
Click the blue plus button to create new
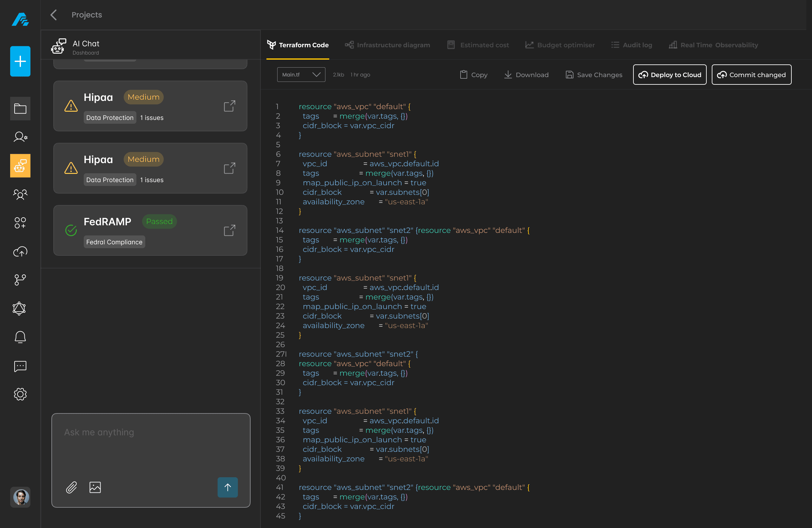tap(20, 61)
